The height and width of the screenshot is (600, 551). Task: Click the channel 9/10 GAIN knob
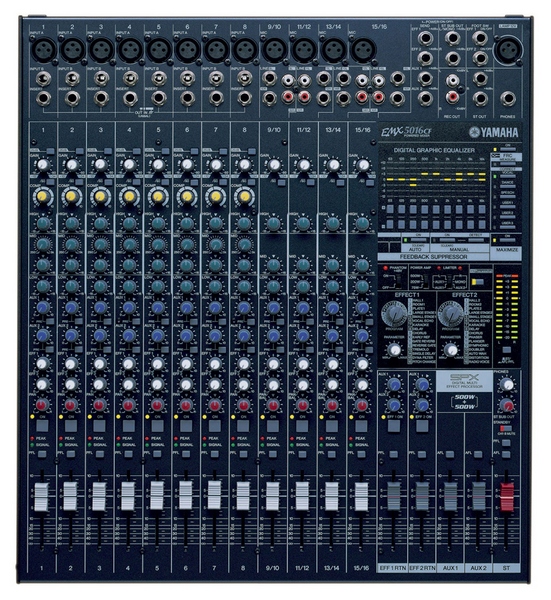[274, 165]
